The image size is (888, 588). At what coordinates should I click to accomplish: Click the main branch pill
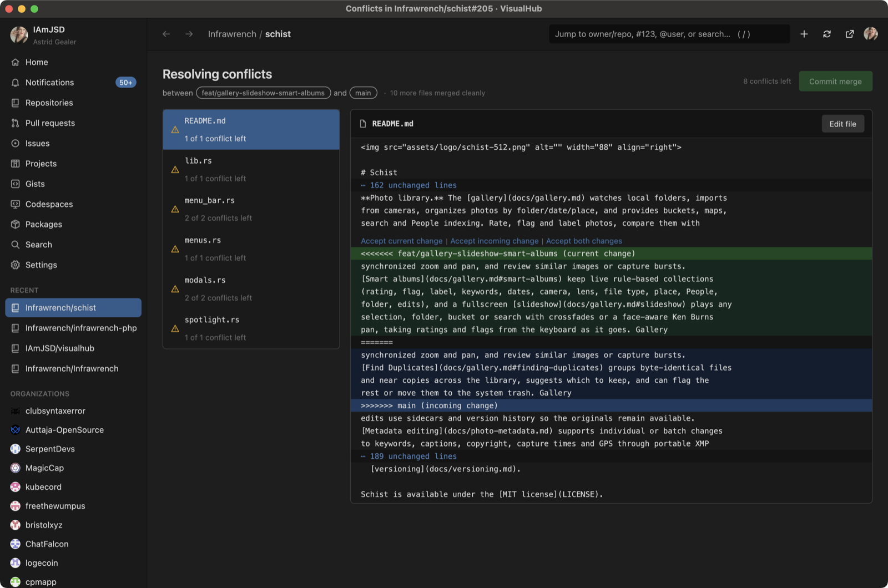pos(363,93)
